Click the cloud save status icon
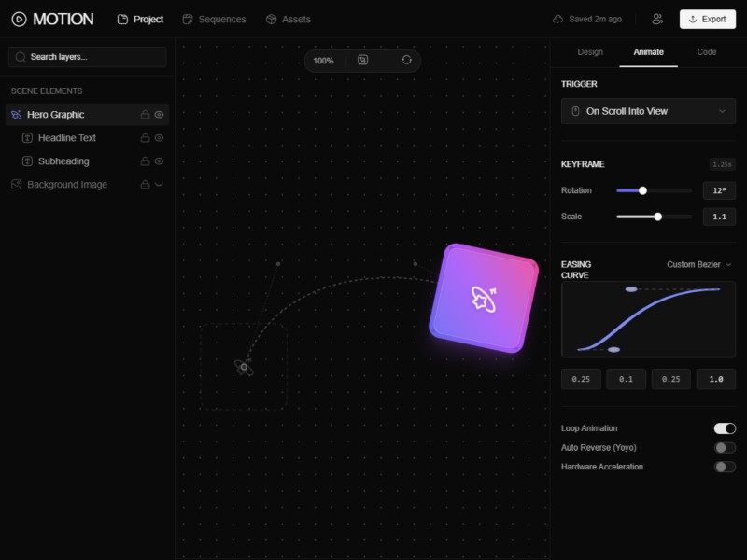Screen dimensions: 747x560 pos(558,19)
